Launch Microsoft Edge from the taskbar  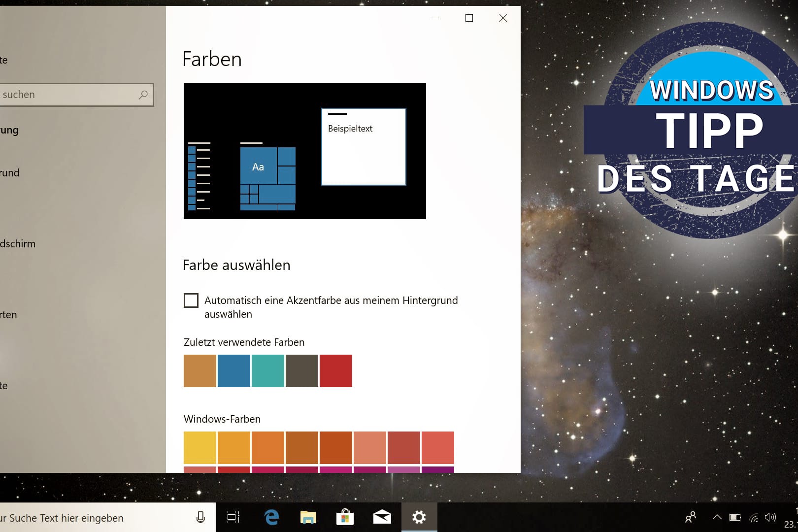pos(271,517)
